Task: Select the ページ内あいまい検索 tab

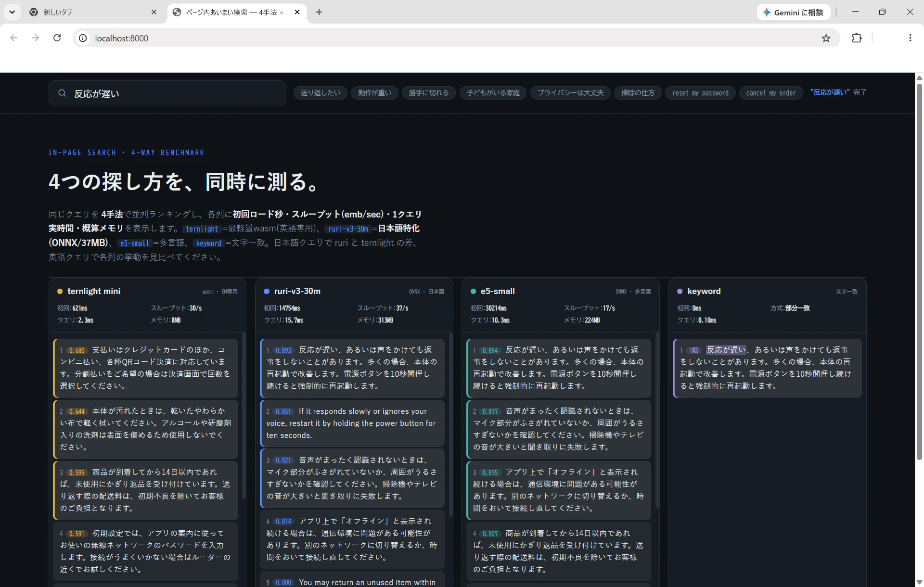Action: point(231,12)
